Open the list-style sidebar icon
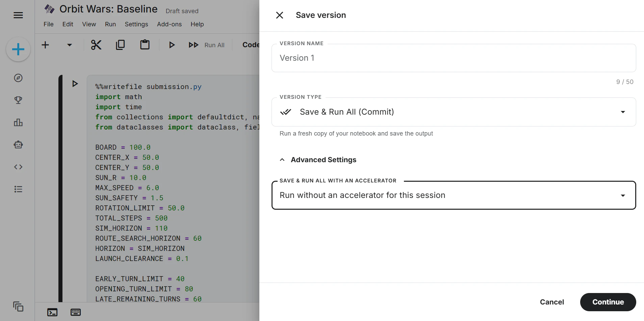The width and height of the screenshot is (644, 321). 18,189
